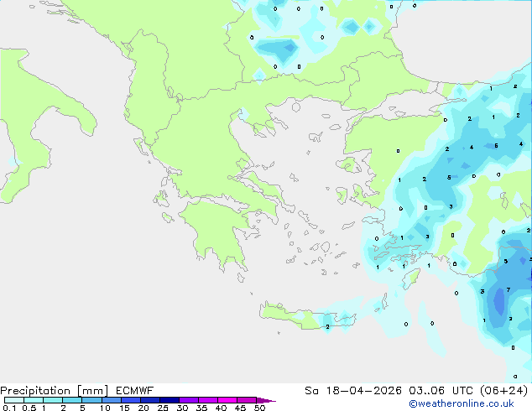Click the '15' legend scale label
This screenshot has width=532, height=411.
(x=124, y=408)
